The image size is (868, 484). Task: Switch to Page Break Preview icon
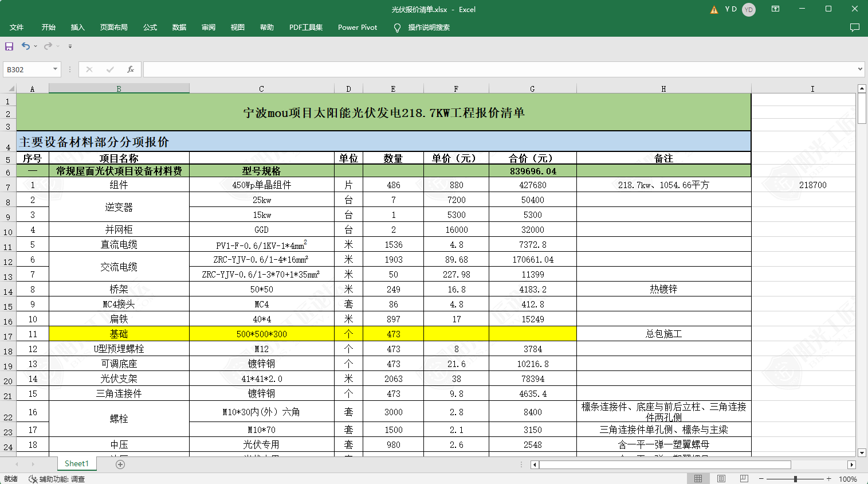point(744,478)
